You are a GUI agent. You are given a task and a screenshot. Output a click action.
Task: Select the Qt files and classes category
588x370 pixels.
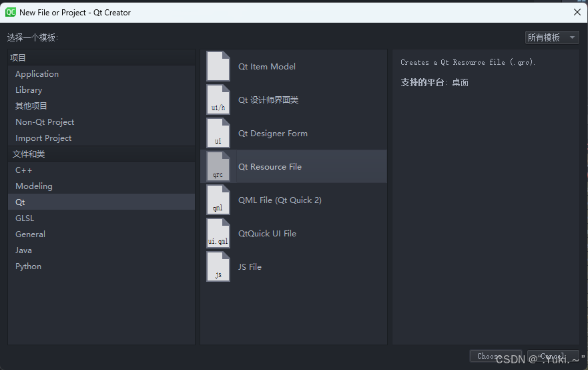101,202
